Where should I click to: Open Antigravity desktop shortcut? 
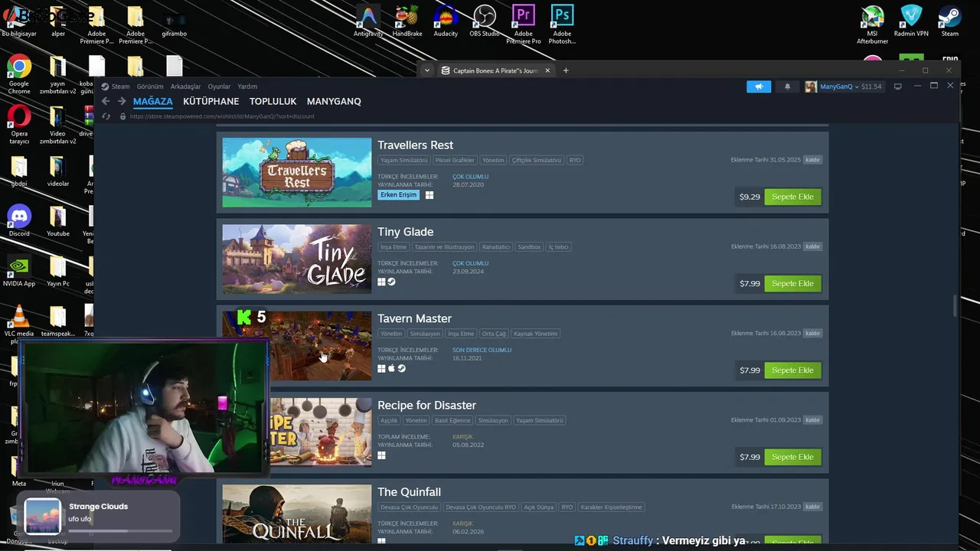click(368, 20)
